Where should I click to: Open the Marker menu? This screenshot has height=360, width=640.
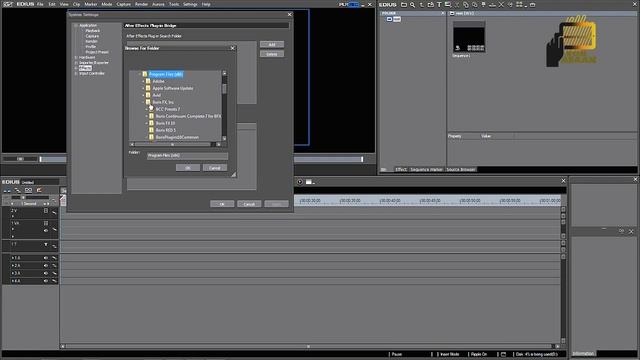91,4
